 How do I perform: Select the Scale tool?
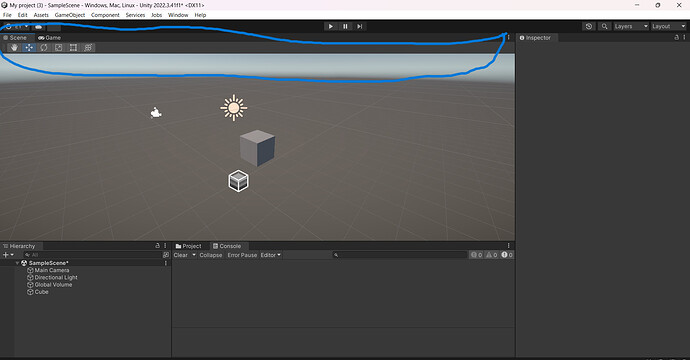coord(59,48)
